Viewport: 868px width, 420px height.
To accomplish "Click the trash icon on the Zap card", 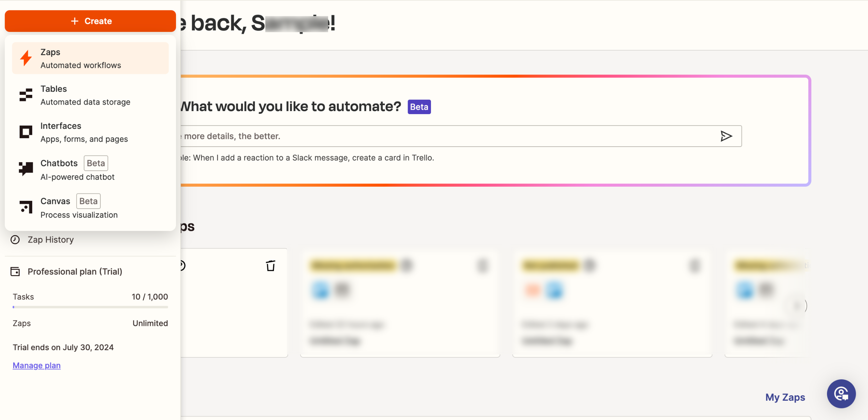I will [270, 266].
